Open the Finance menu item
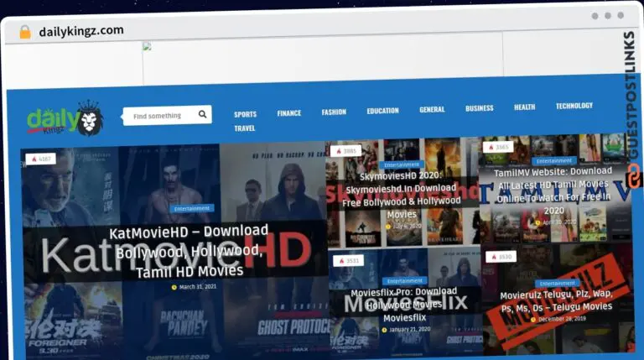Viewport: 644px width, 360px height. [288, 113]
